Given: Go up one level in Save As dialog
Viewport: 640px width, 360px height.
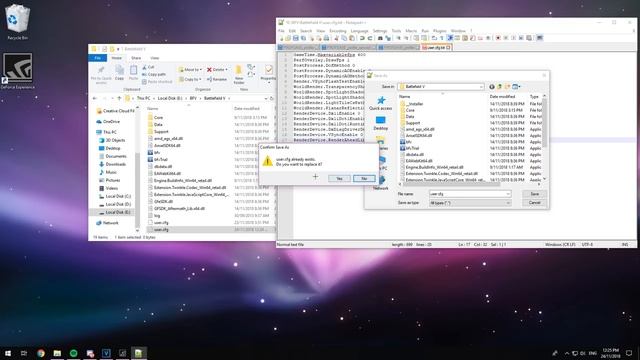Looking at the screenshot, I should (500, 87).
